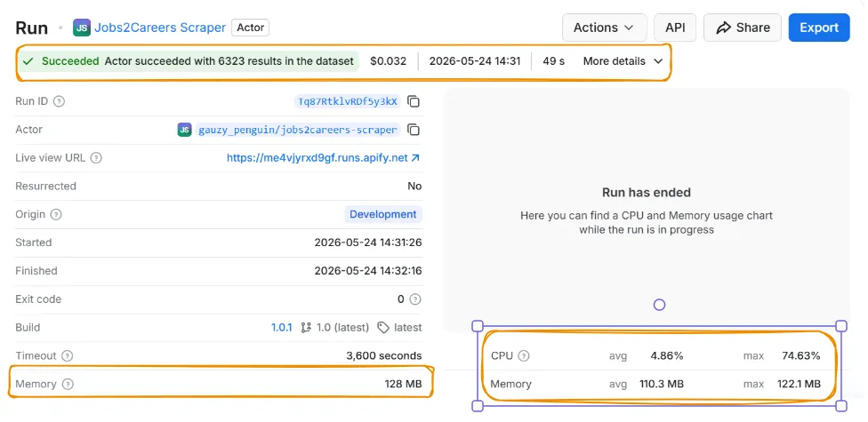Open the Actions dropdown menu
Screen dimensions: 868x422
point(604,28)
